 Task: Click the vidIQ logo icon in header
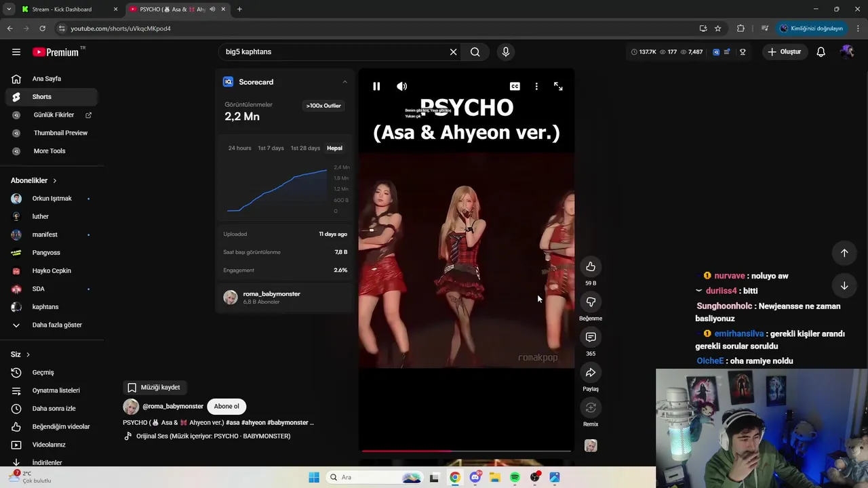pos(716,52)
